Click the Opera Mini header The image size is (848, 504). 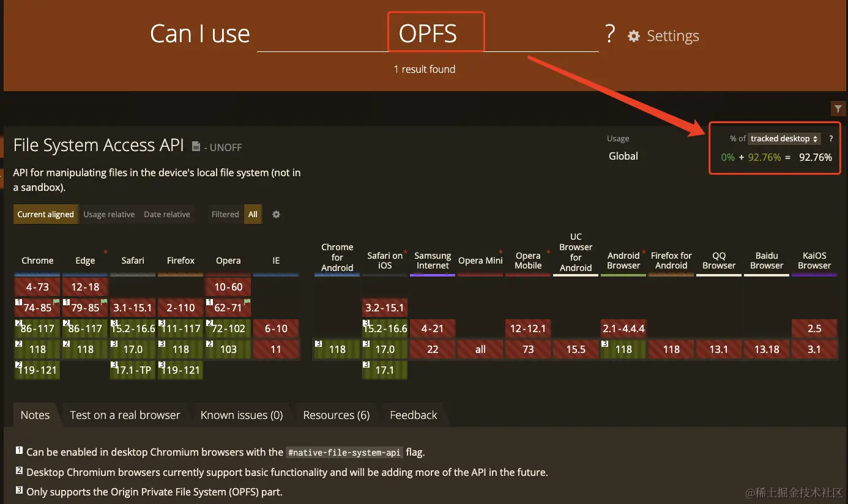480,261
